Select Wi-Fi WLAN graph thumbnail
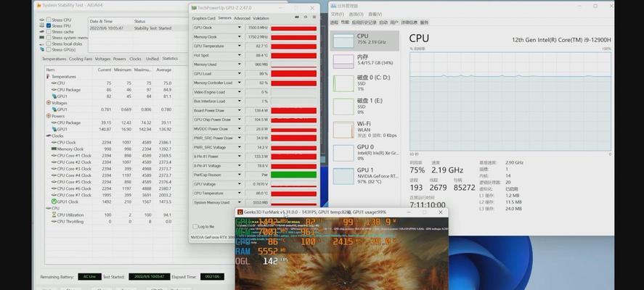The image size is (644, 290). (x=343, y=130)
